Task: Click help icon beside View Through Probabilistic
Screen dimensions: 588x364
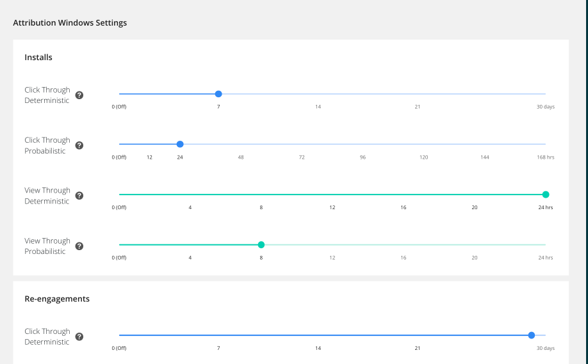Action: coord(79,246)
